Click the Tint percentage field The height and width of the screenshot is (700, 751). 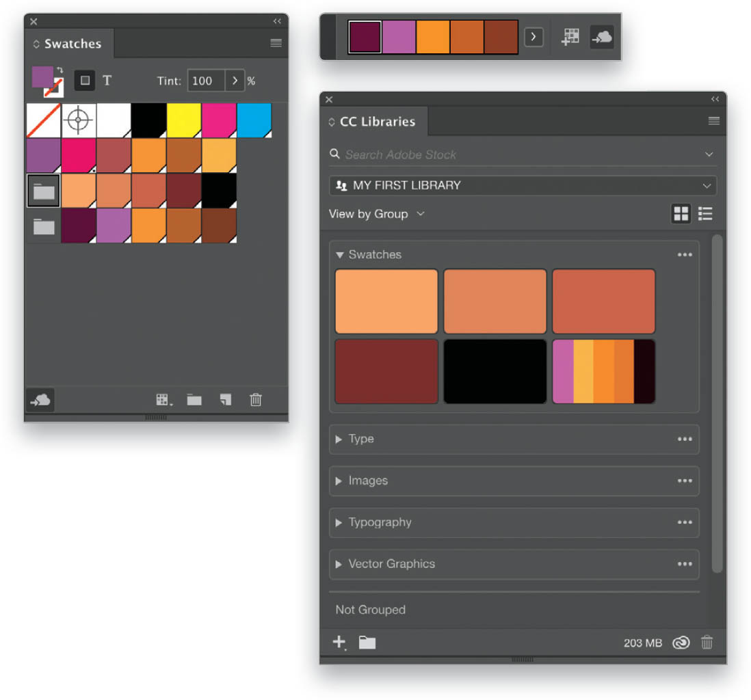click(x=207, y=81)
